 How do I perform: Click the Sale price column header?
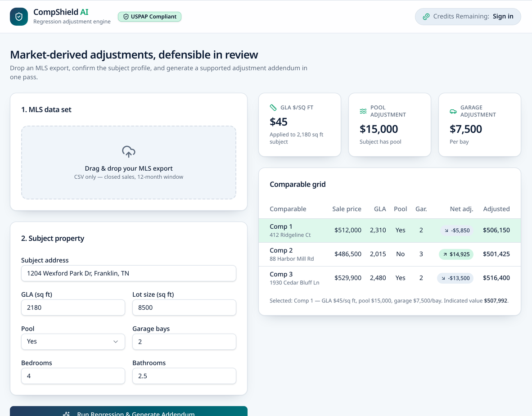[347, 209]
